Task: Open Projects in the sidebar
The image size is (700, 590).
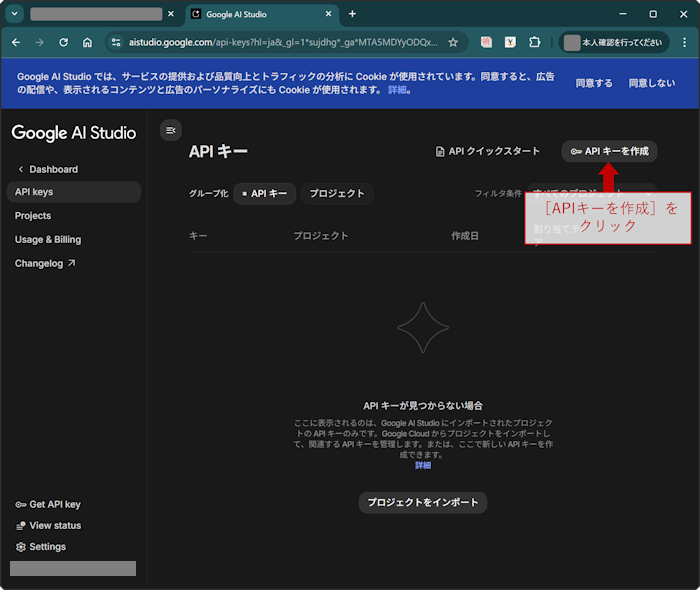Action: tap(33, 215)
